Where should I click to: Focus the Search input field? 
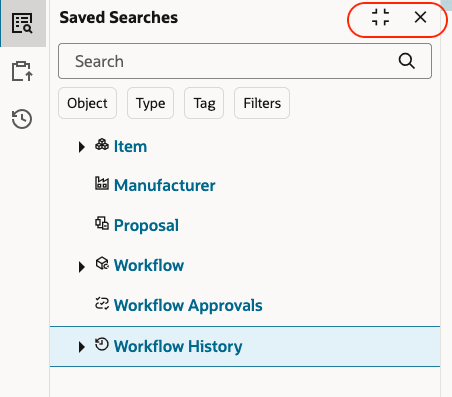245,61
